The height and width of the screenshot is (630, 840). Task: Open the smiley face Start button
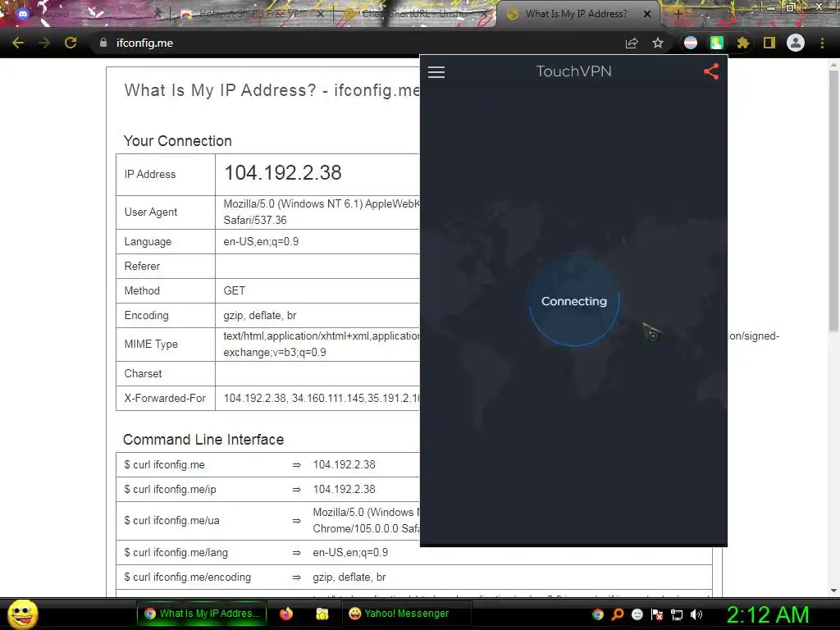click(x=23, y=614)
